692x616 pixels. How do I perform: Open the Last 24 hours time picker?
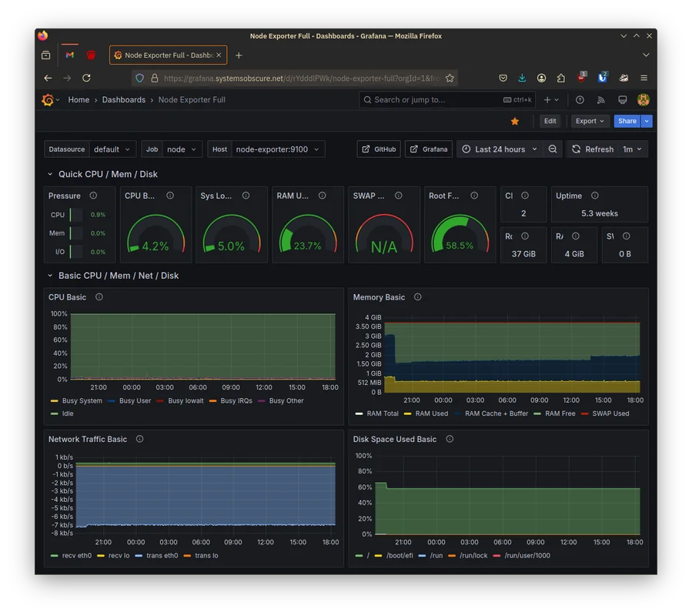tap(500, 149)
